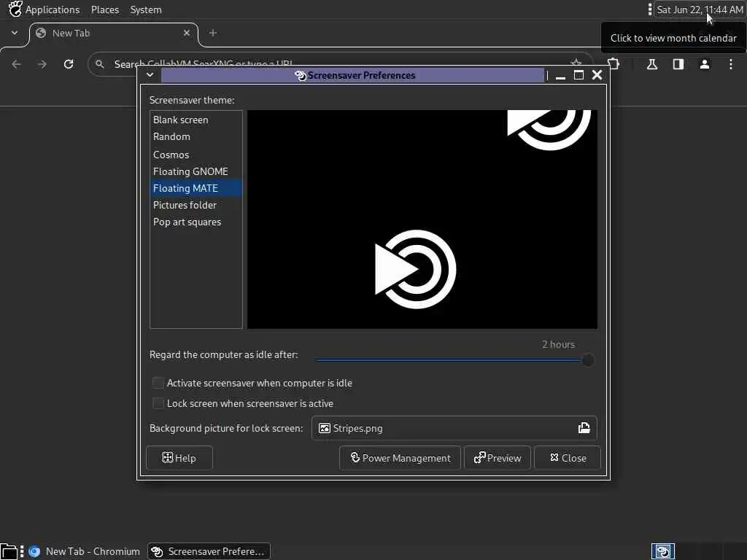This screenshot has width=747, height=560.
Task: Click the file browse icon beside Stripes.png
Action: pos(584,428)
